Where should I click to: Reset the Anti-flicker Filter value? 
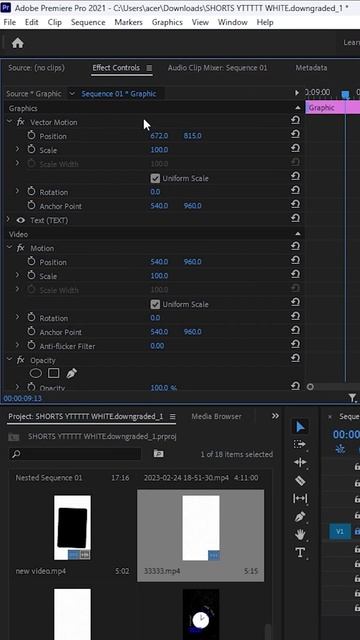click(x=296, y=345)
